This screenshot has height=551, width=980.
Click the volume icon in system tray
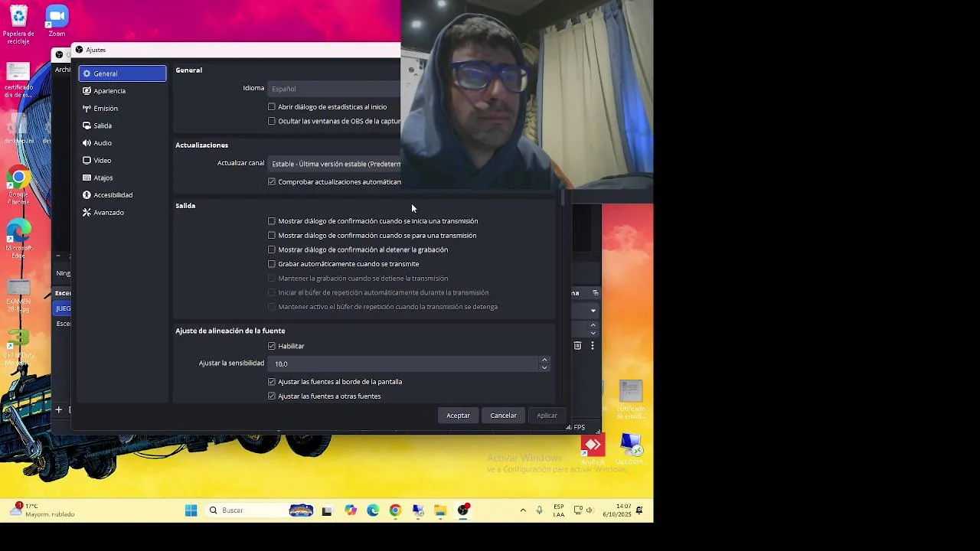point(590,510)
